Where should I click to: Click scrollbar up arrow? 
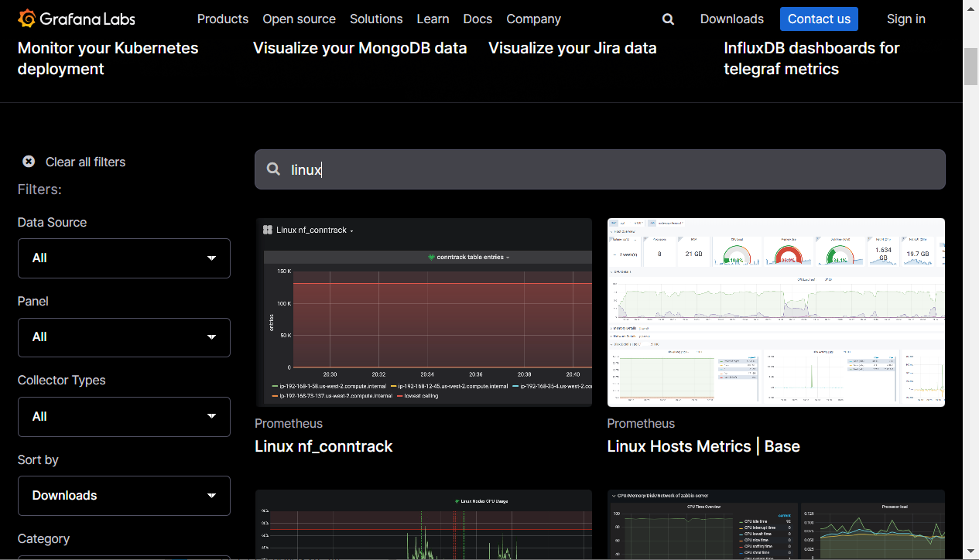pyautogui.click(x=970, y=6)
